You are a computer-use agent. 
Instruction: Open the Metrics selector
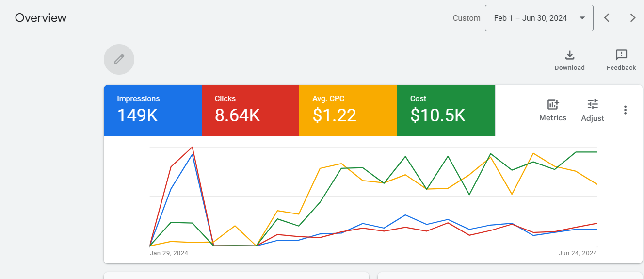point(552,110)
